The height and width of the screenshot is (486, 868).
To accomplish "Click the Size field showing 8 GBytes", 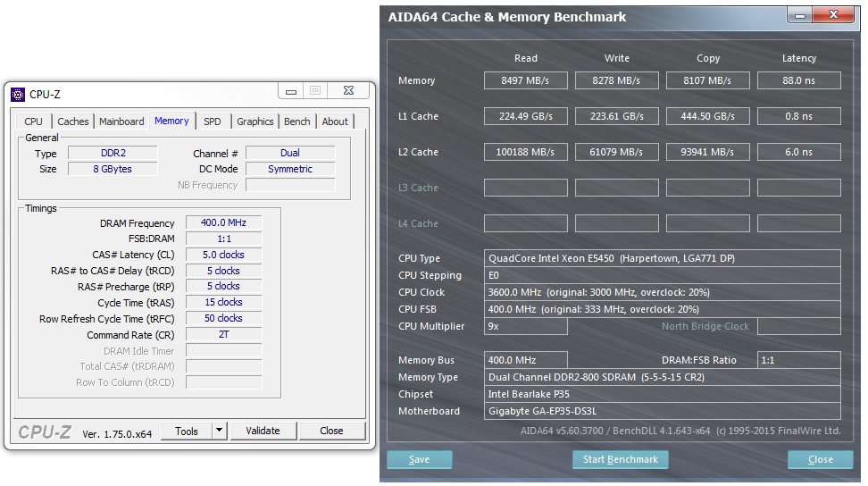I will point(113,169).
